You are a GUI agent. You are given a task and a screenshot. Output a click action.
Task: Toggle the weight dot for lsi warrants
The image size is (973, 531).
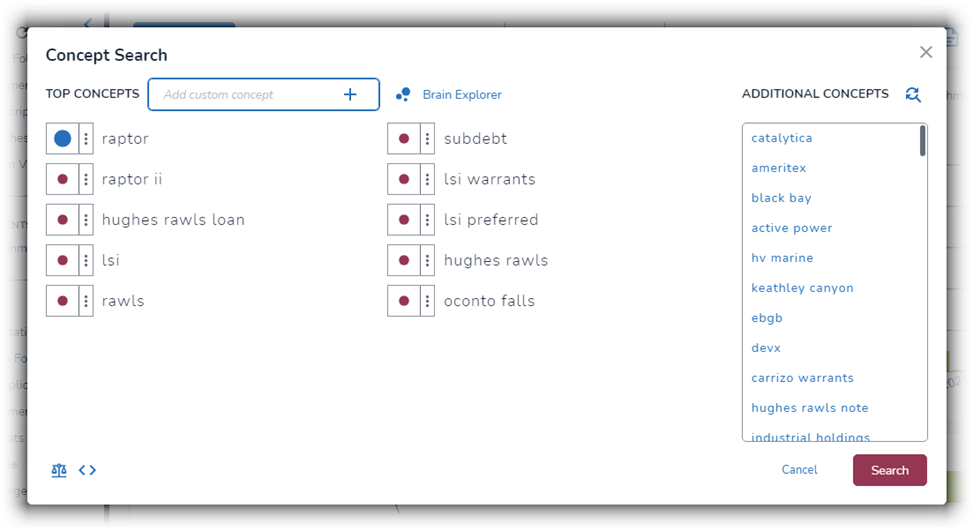point(404,179)
